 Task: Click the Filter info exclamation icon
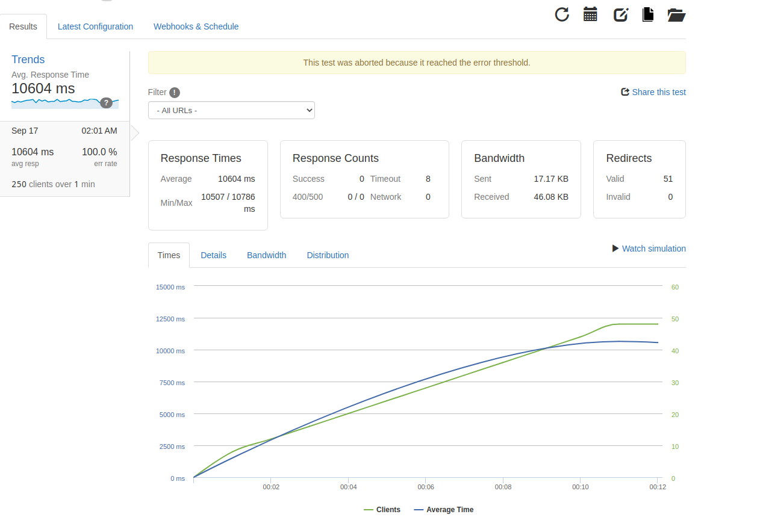point(175,92)
